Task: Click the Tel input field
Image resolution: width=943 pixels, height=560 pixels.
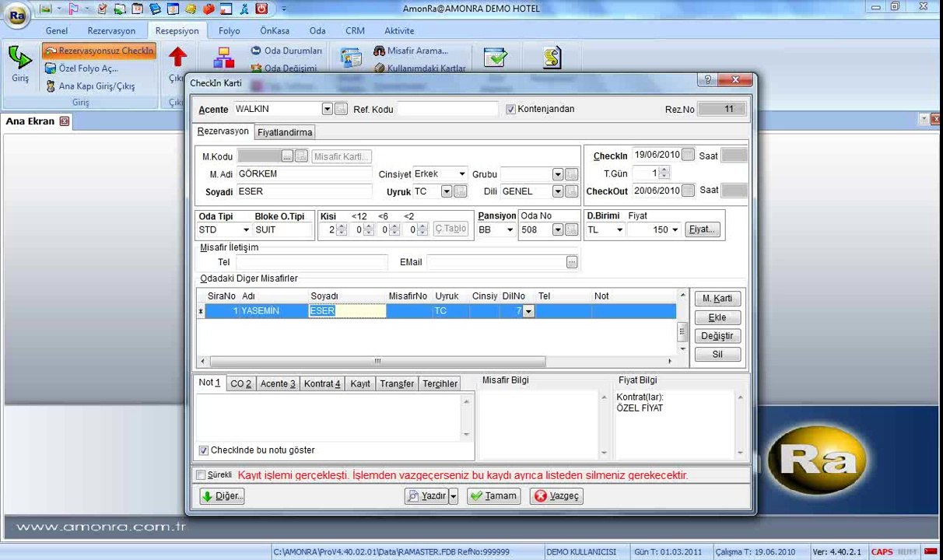Action: 312,262
